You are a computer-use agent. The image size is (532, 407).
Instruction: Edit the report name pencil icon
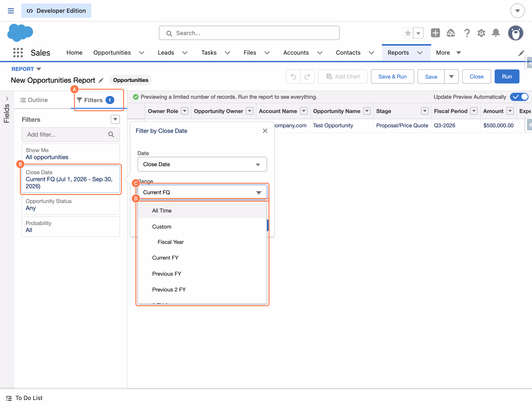pyautogui.click(x=101, y=80)
